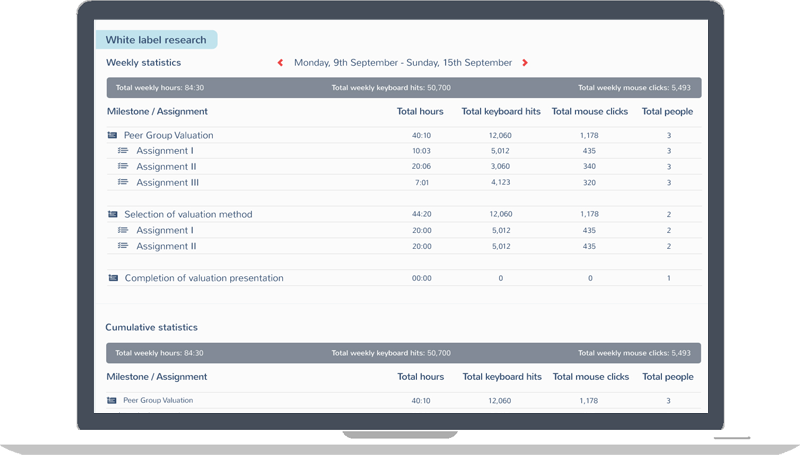Go to previous week using left red arrow
Viewport: 800px width, 455px height.
[x=281, y=63]
